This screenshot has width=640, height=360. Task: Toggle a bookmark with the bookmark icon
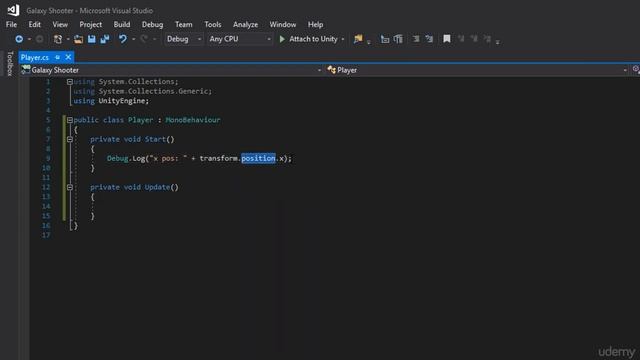[447, 39]
